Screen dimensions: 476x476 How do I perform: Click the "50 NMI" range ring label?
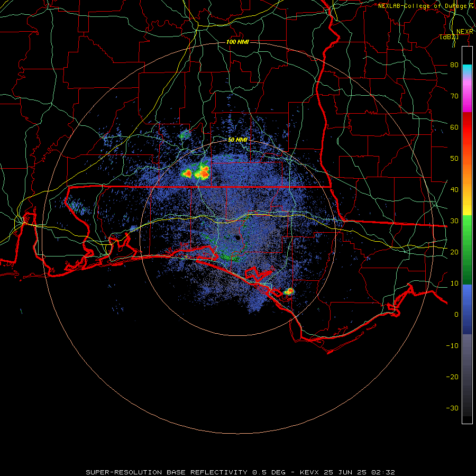237,140
